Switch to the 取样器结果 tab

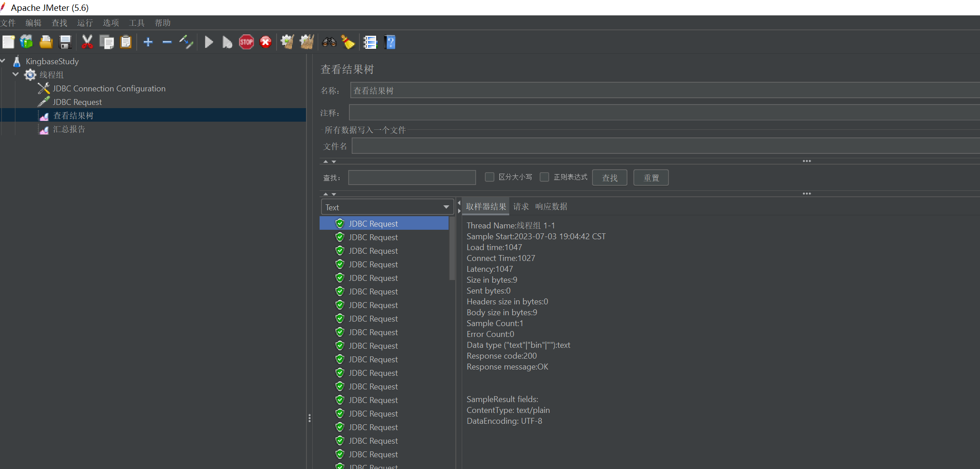(x=486, y=206)
